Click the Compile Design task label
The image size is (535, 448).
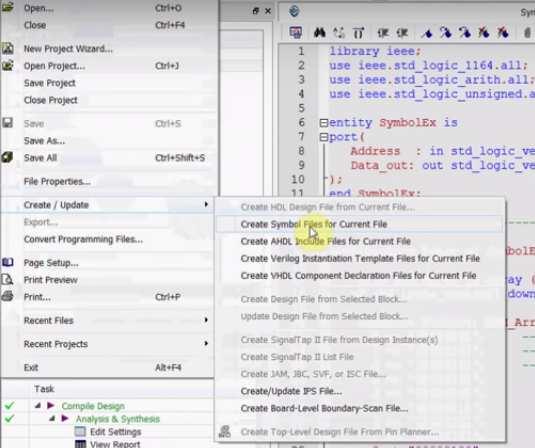click(93, 406)
